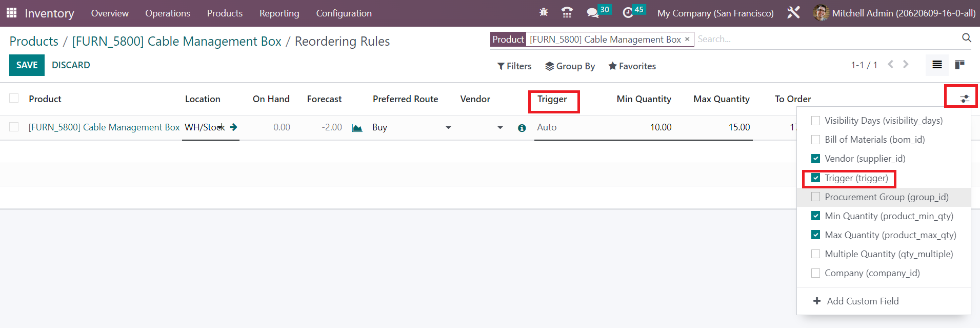
Task: Click the info icon beside Vendor
Action: (522, 128)
